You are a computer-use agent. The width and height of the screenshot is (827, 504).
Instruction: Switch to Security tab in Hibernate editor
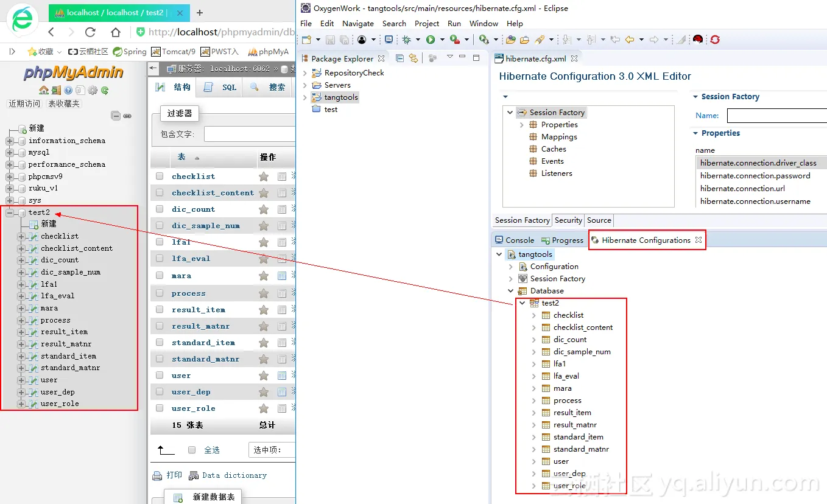pos(568,220)
